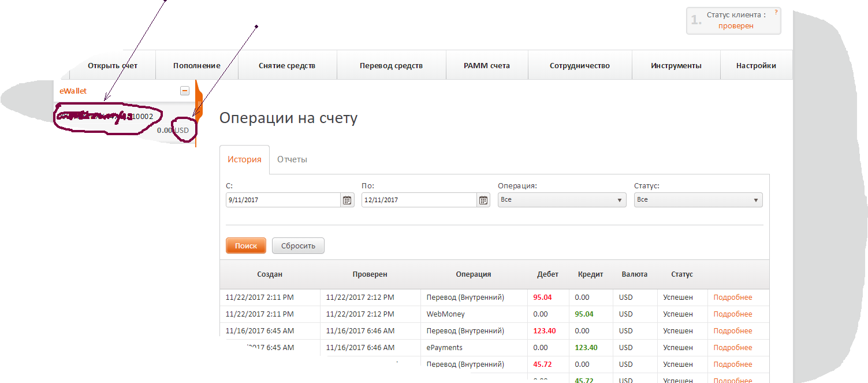Image resolution: width=868 pixels, height=383 pixels.
Task: Open Перевод средств menu
Action: [x=391, y=65]
